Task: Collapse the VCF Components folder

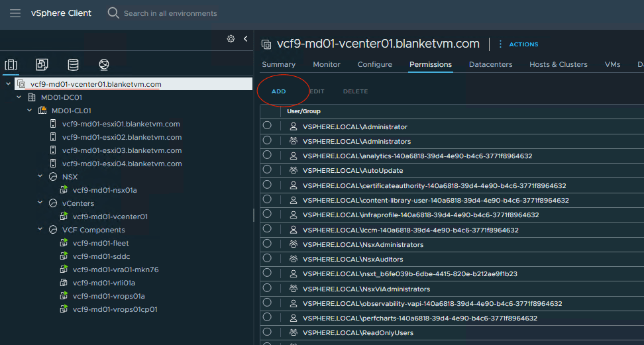Action: (40, 230)
